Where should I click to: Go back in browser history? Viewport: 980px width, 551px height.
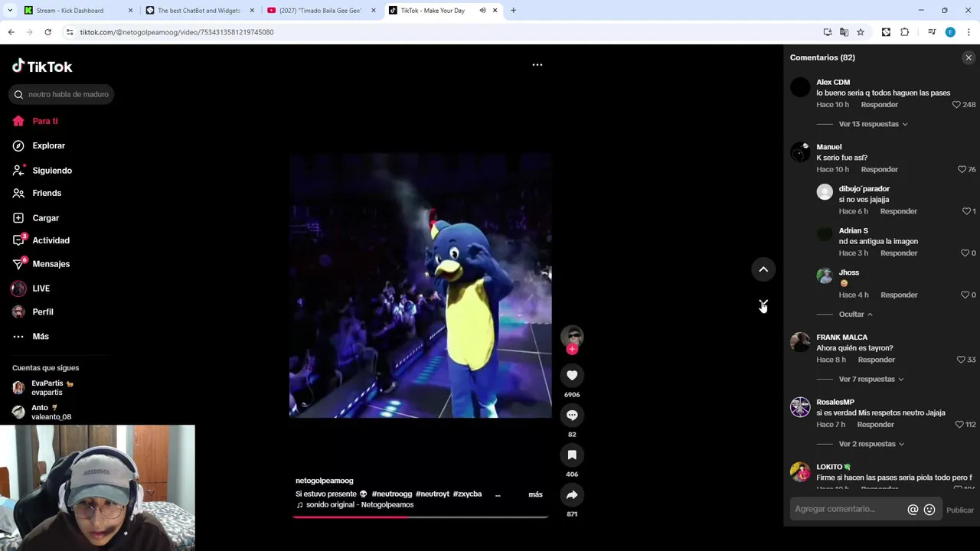coord(11,32)
